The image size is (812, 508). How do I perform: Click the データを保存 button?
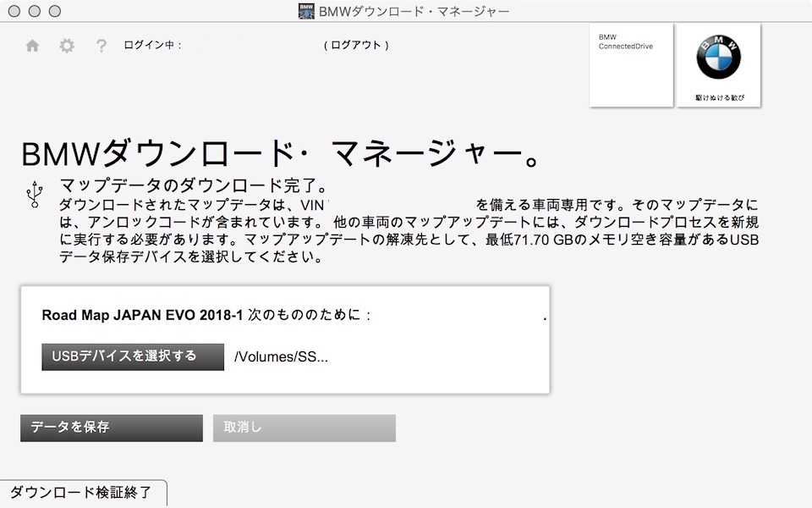112,428
